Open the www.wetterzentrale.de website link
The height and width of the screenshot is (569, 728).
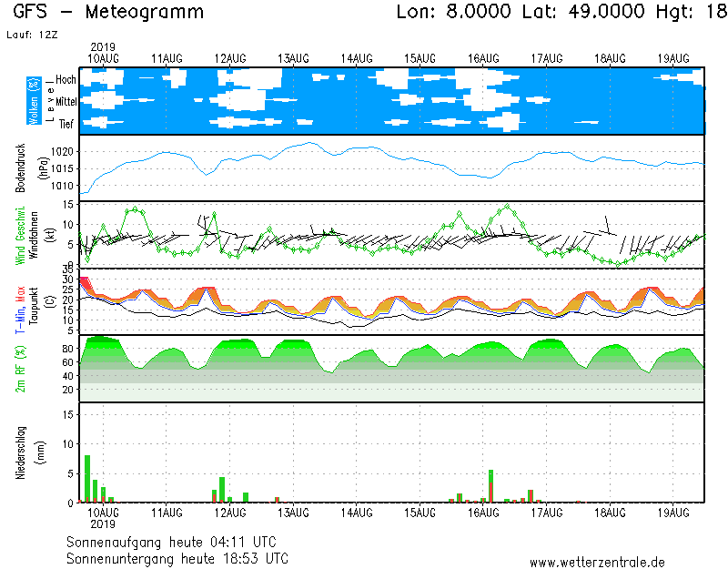pos(597,562)
